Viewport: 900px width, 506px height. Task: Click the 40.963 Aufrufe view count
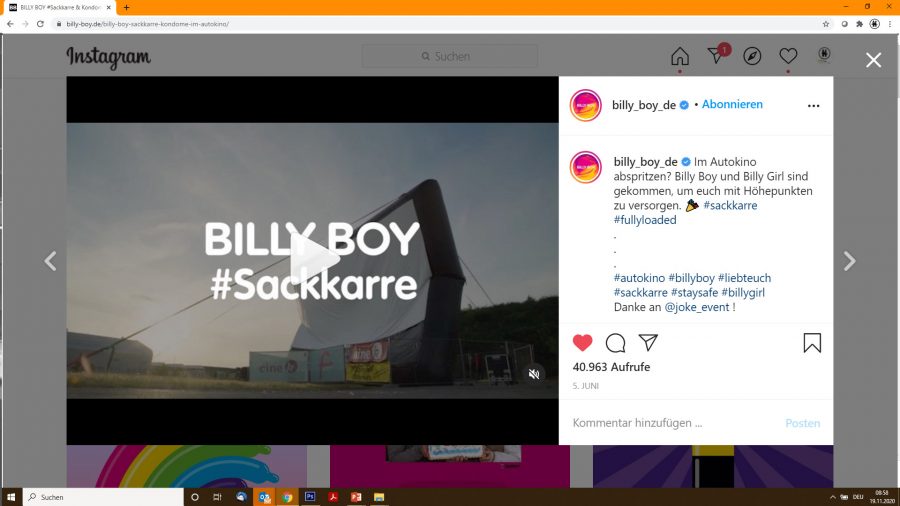pyautogui.click(x=611, y=367)
